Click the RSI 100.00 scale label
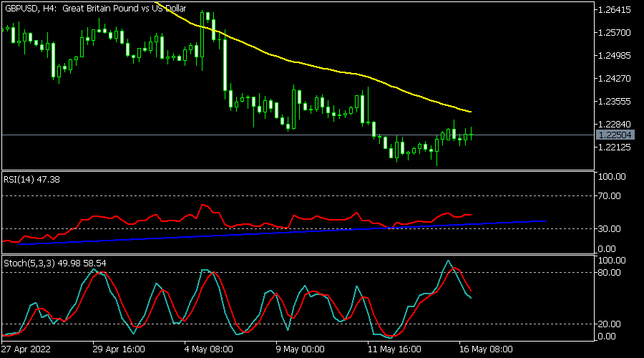Viewport: 644px width, 358px height. 612,177
